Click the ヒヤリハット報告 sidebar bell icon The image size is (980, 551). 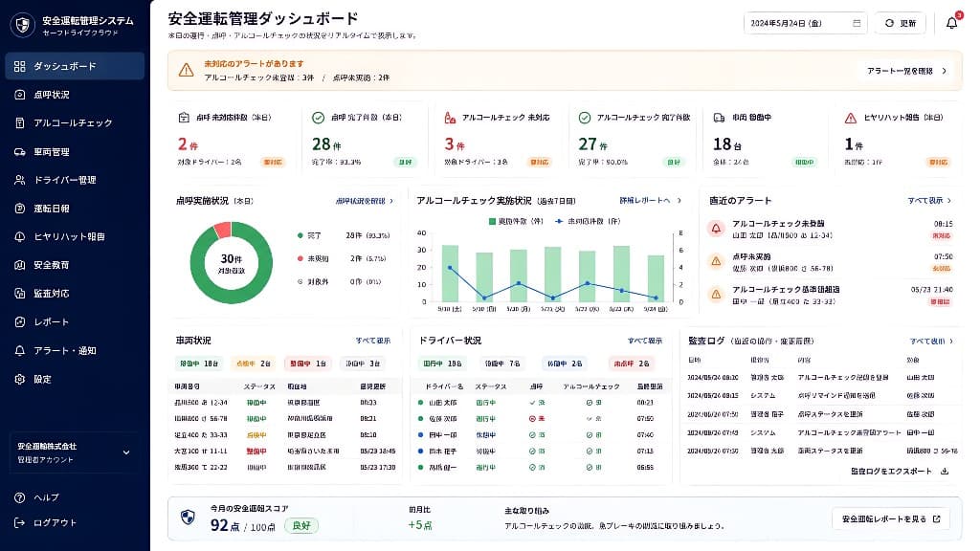pos(20,237)
